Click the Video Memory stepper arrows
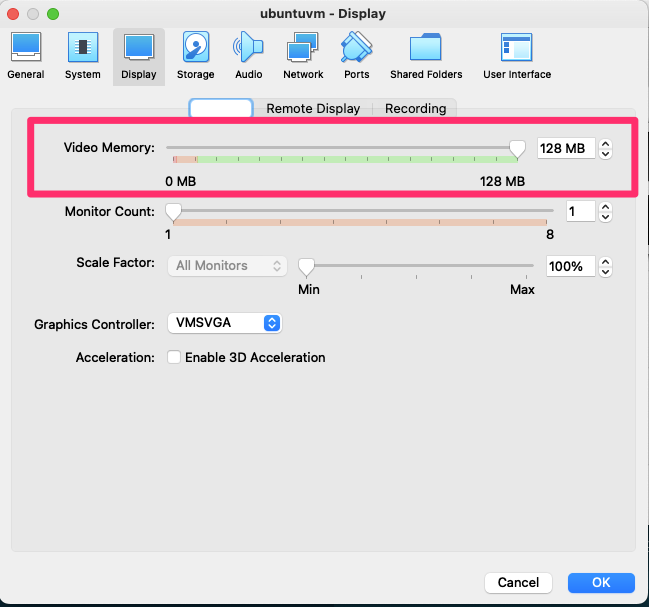 pos(605,149)
